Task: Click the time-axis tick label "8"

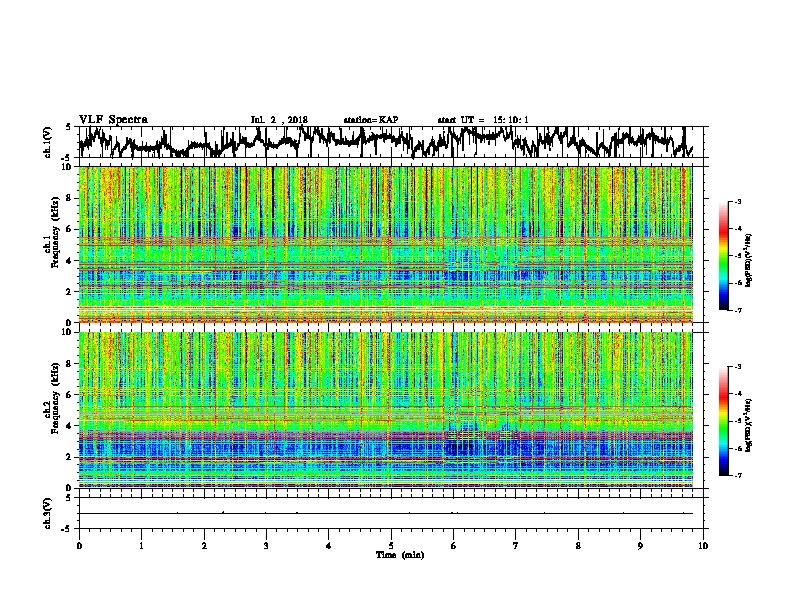Action: 578,546
